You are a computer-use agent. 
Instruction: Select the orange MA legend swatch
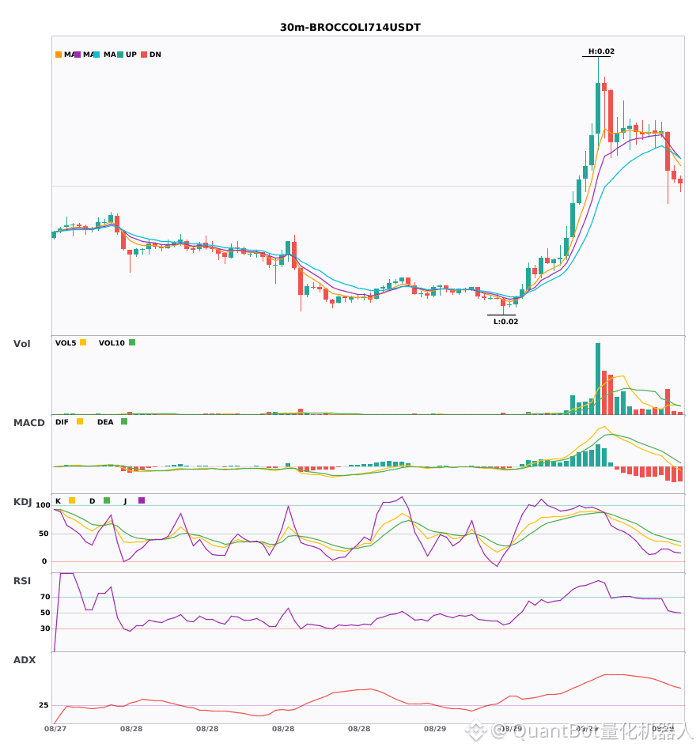[59, 55]
